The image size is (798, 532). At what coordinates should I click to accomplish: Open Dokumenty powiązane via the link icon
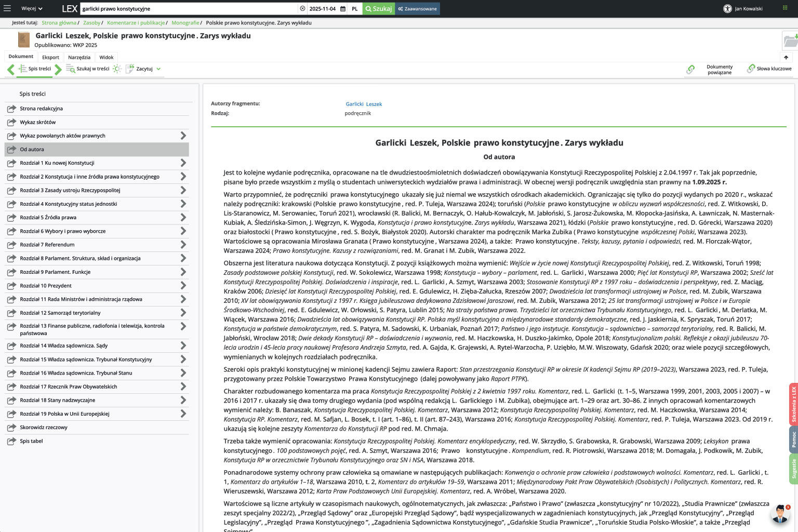point(691,68)
